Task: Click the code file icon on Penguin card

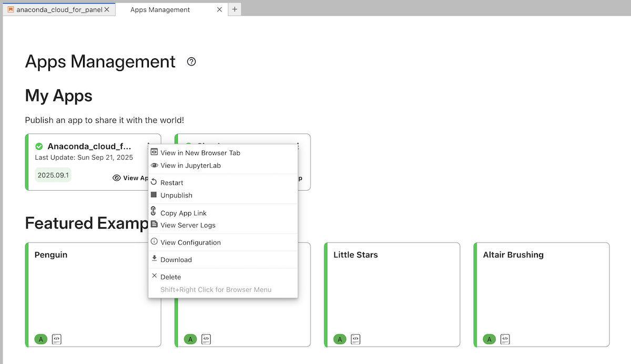Action: click(57, 339)
